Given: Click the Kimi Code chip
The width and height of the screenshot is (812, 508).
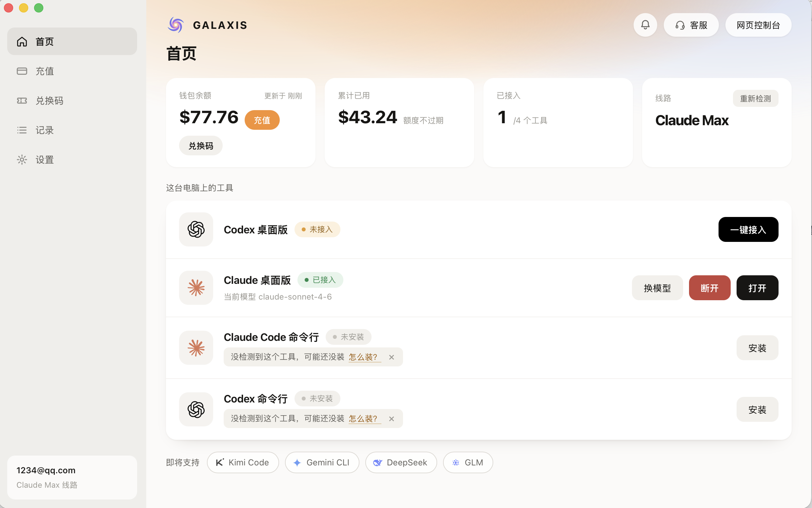Looking at the screenshot, I should click(x=243, y=462).
